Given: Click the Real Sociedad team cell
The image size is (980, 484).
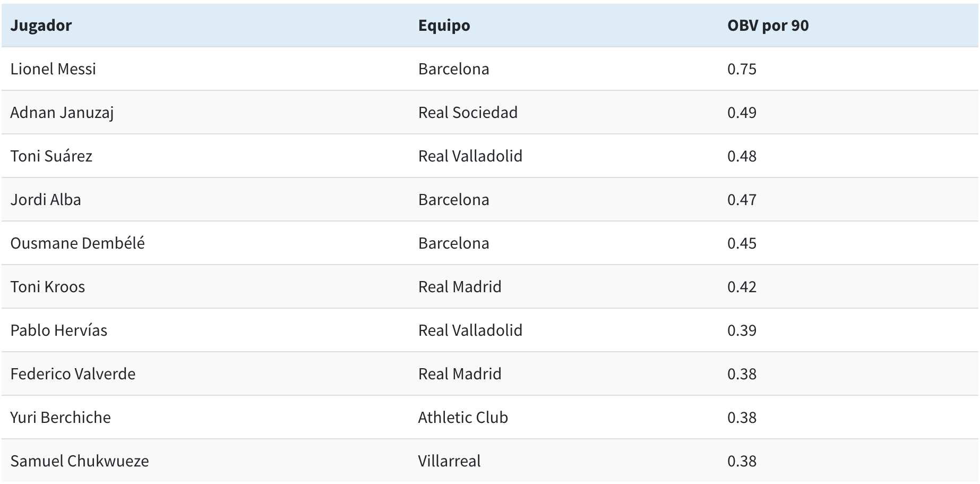Looking at the screenshot, I should (x=468, y=113).
